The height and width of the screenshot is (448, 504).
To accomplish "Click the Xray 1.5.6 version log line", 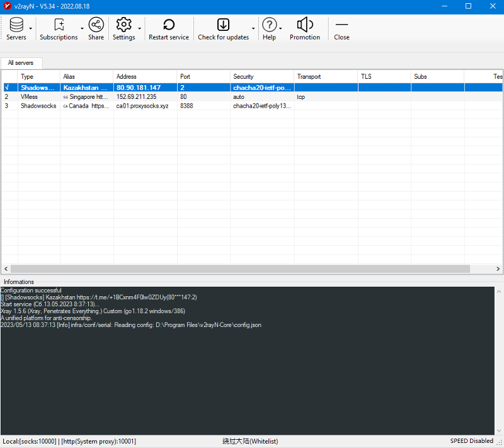I will tap(93, 311).
